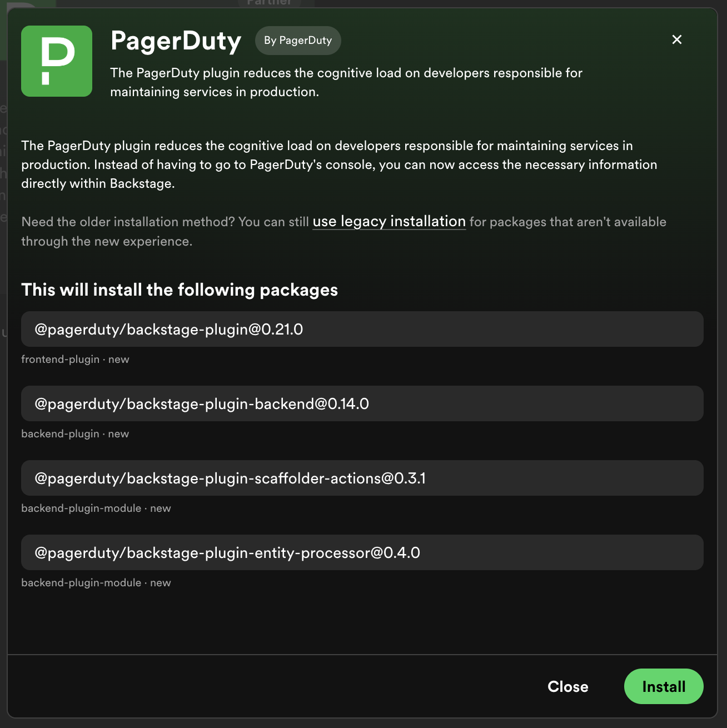
Task: Select @pagerduty/backstage-plugin-backend@0.14.0 package field
Action: [362, 403]
